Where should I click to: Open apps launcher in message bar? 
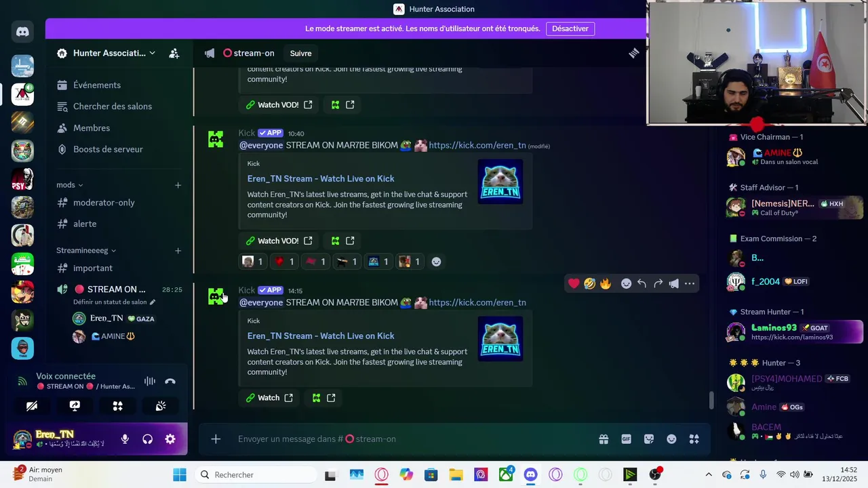point(694,439)
